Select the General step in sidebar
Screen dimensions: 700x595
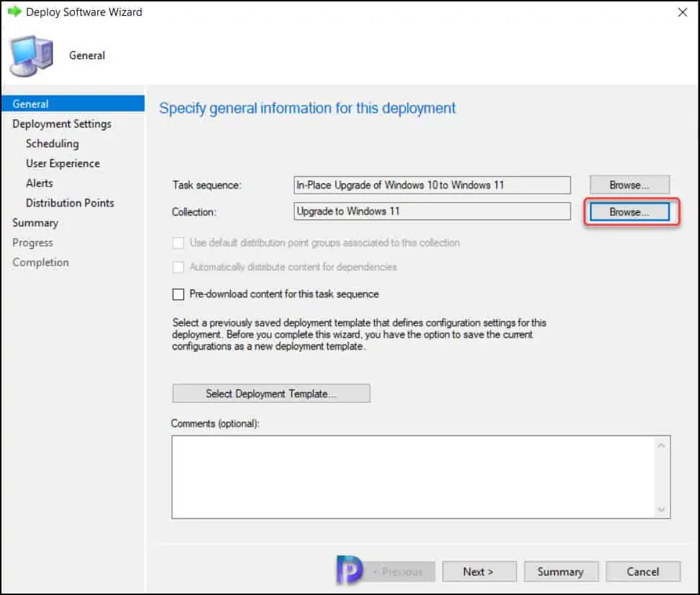point(73,104)
